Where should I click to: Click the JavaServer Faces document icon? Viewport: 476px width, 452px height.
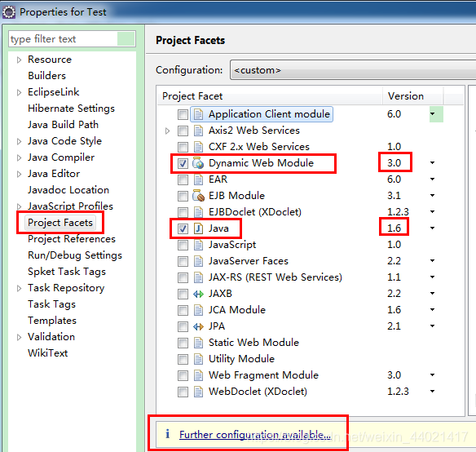point(198,261)
